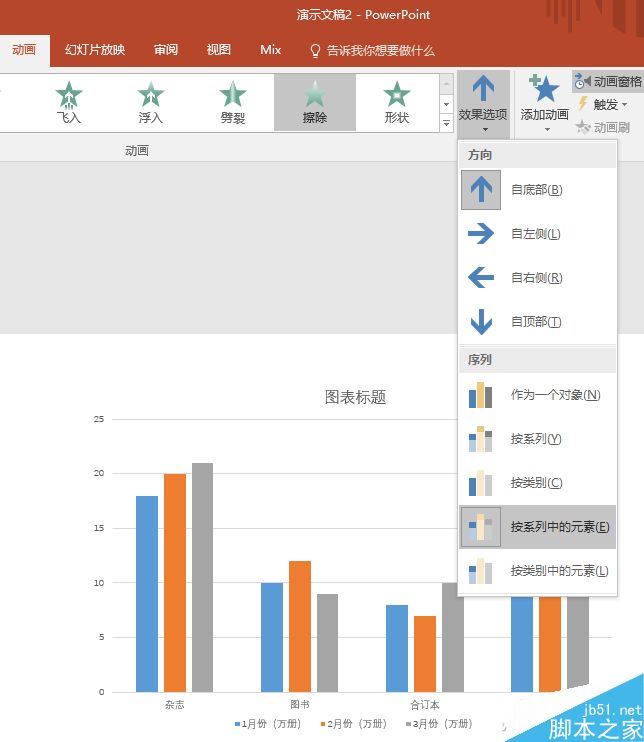The height and width of the screenshot is (742, 644).
Task: Select the 图表标题 chart title
Action: pyautogui.click(x=355, y=397)
